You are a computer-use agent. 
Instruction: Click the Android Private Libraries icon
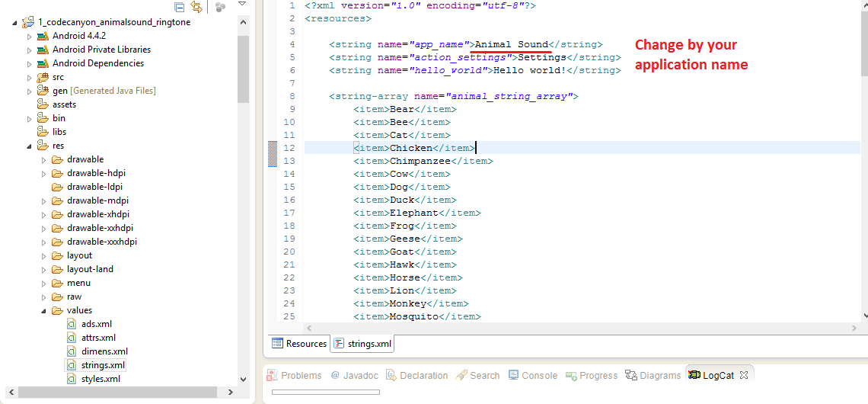coord(43,50)
